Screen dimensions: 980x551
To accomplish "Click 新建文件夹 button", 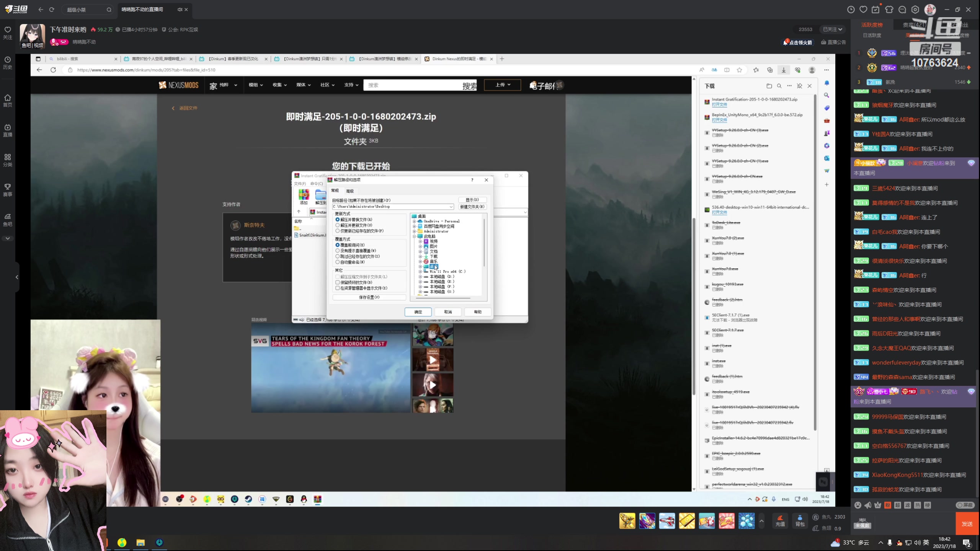I will 472,207.
